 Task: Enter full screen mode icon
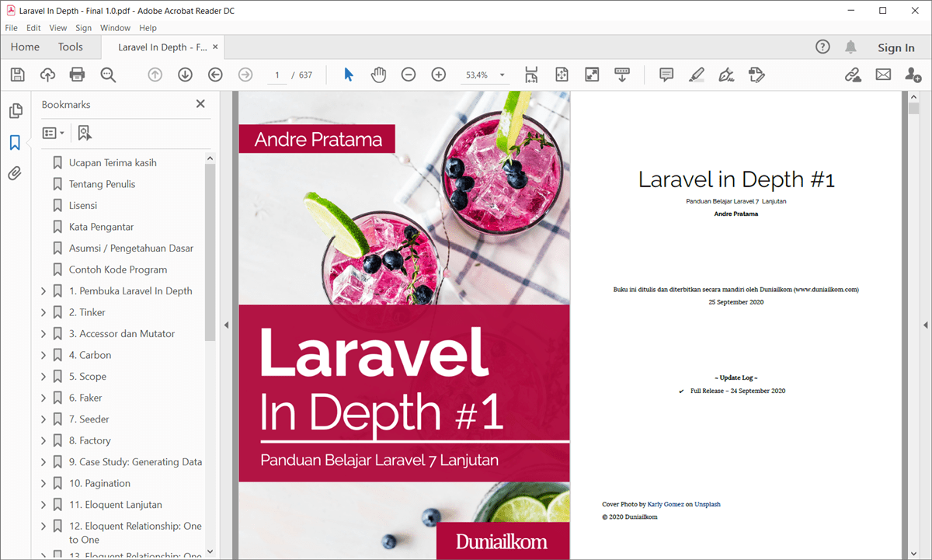coord(592,75)
